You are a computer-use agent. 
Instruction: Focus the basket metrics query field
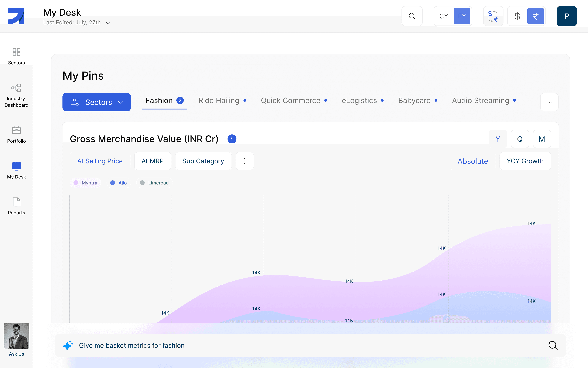point(310,345)
